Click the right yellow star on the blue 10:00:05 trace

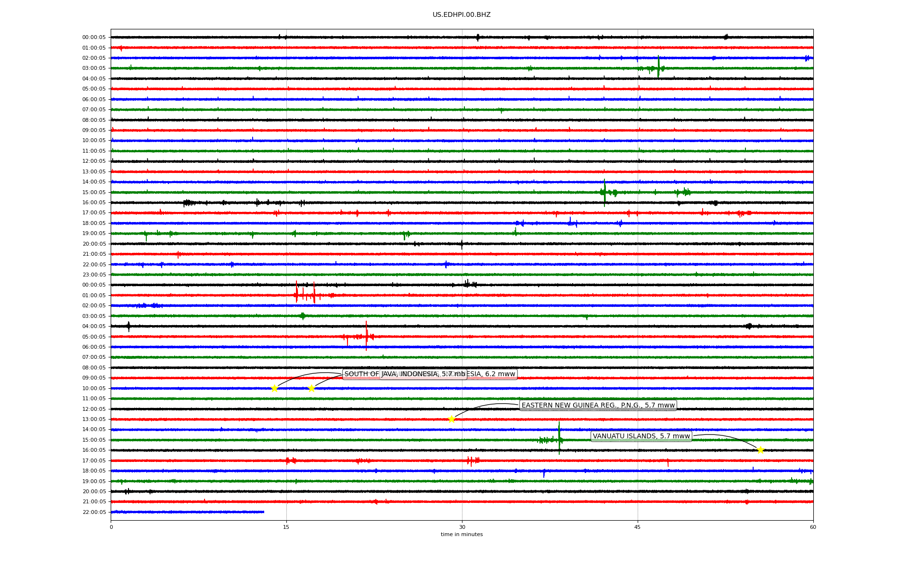click(x=311, y=388)
